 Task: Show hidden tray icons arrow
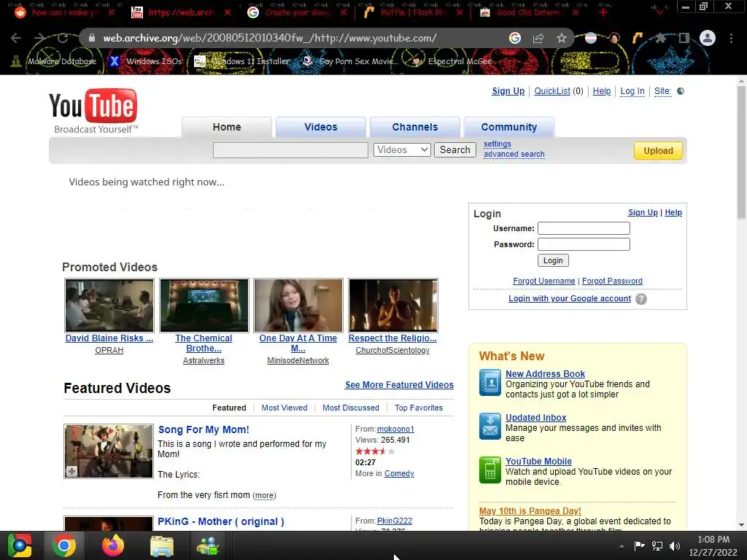(622, 546)
